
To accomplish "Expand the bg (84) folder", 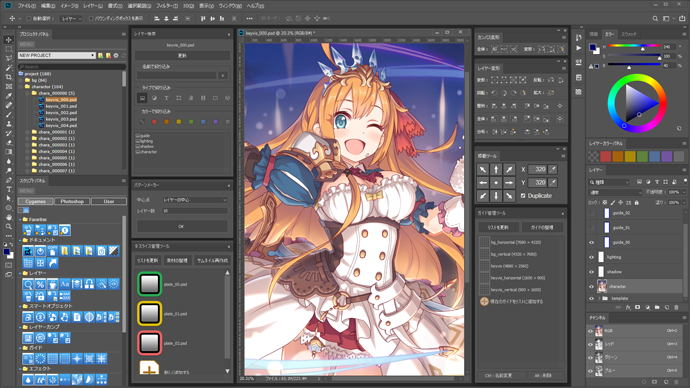I will [21, 81].
